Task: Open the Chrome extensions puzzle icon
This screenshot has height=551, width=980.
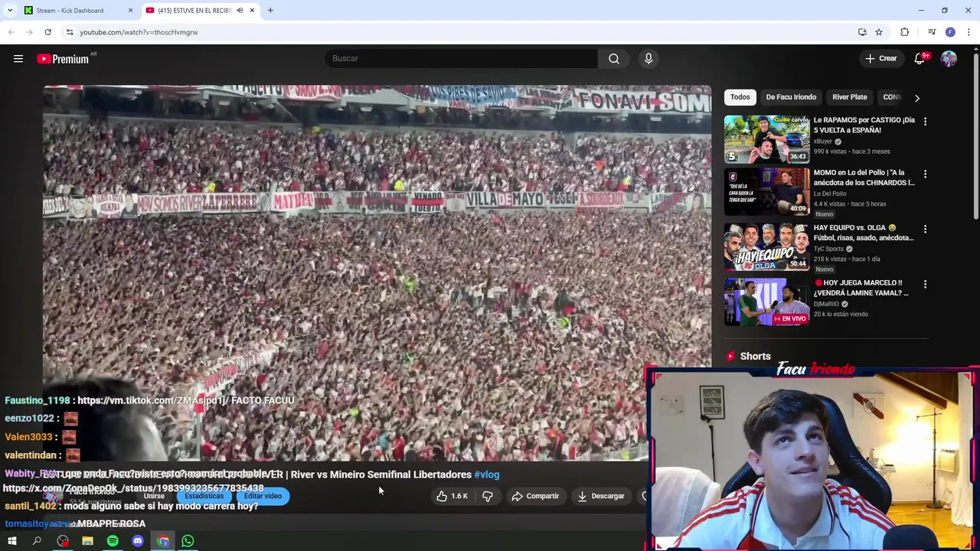Action: [x=905, y=32]
